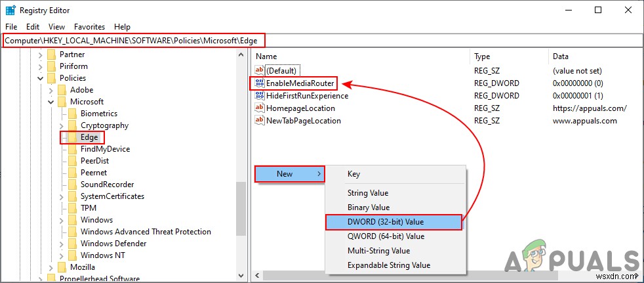The width and height of the screenshot is (644, 283).
Task: Click the Peernet folder icon
Action: tap(72, 173)
